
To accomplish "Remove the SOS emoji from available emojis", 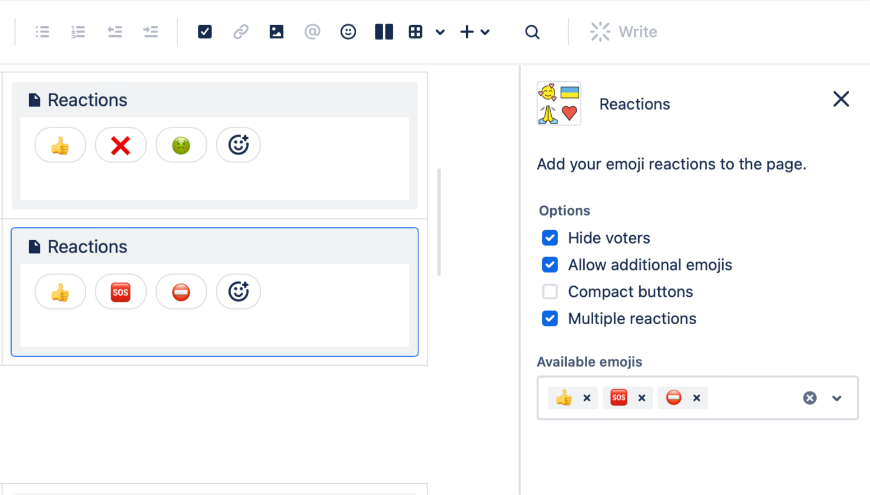I will [642, 398].
